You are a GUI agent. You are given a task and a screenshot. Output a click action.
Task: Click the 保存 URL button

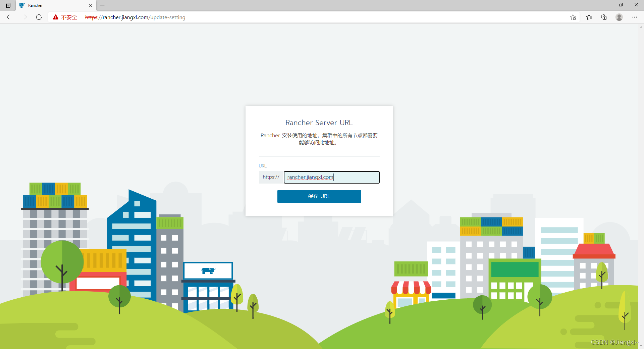(319, 196)
